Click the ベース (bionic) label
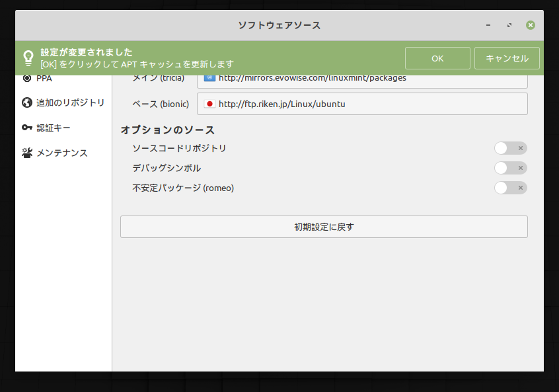Viewport: 559px width, 392px height. (x=161, y=104)
